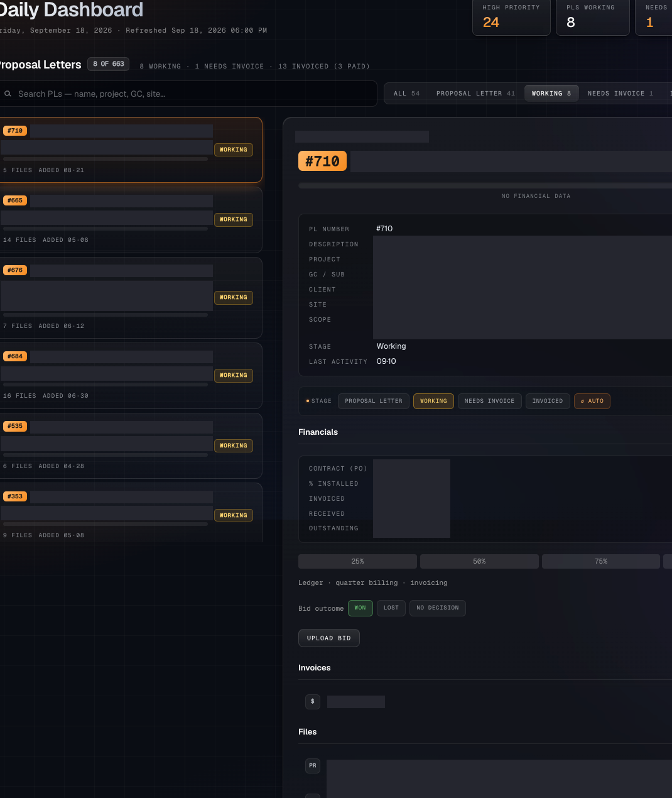Select the WORKING 8 filter tab
This screenshot has height=798, width=672.
[x=551, y=94]
